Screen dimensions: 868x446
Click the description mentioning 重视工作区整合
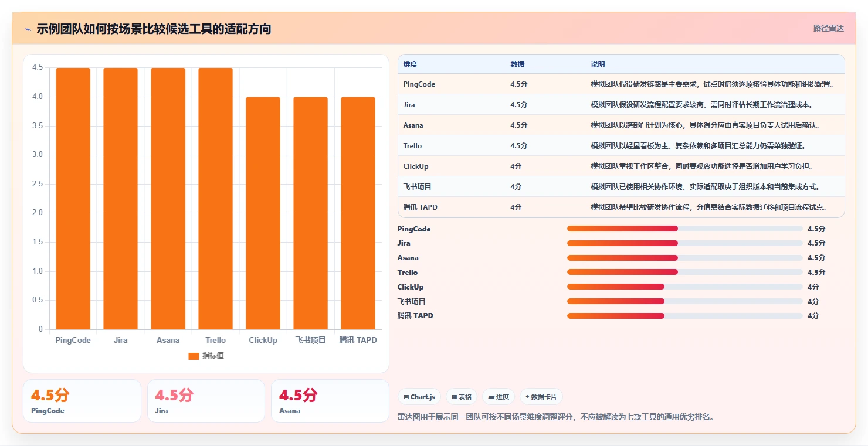coord(701,166)
